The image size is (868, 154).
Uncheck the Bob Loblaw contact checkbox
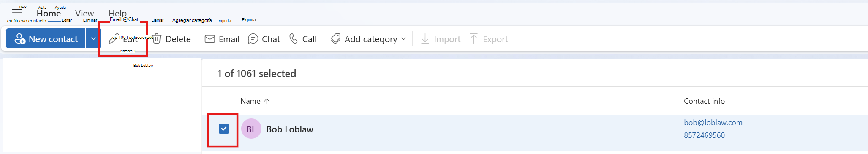(224, 129)
